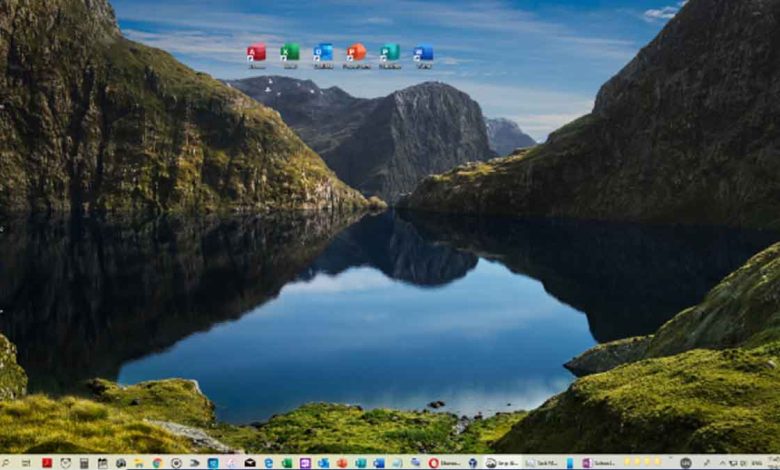
Task: Launch Microsoft Edge from the taskbar
Action: (268, 463)
